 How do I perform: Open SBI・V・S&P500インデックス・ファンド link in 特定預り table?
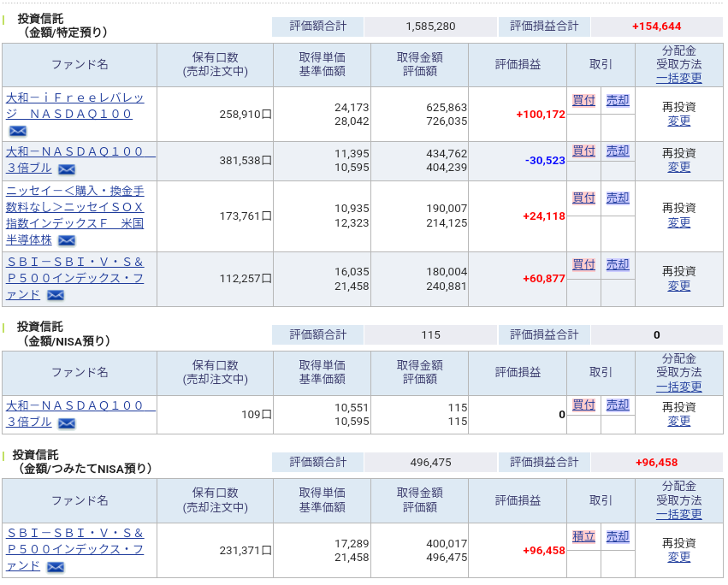point(74,278)
